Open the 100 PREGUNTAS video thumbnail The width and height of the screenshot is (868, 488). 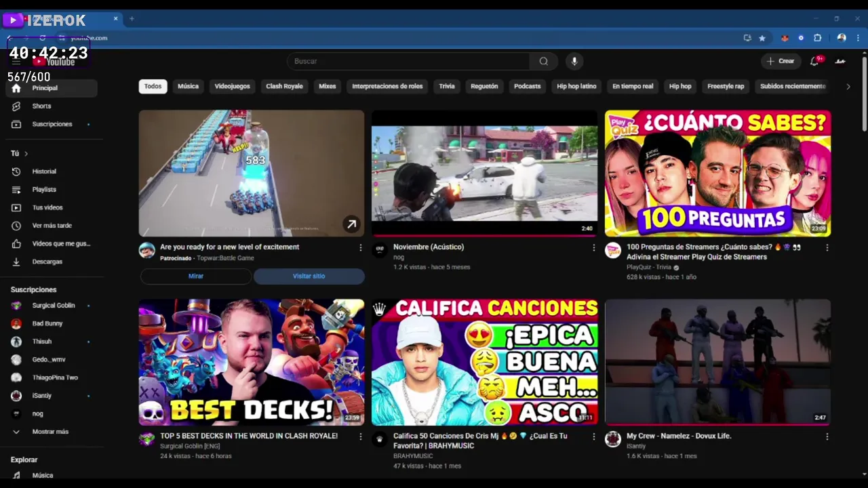tap(717, 174)
